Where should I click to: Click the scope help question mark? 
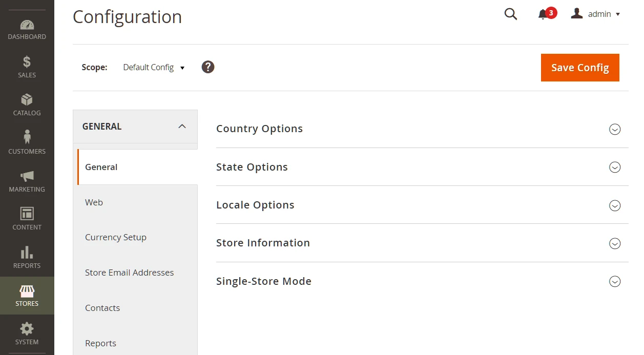(207, 67)
